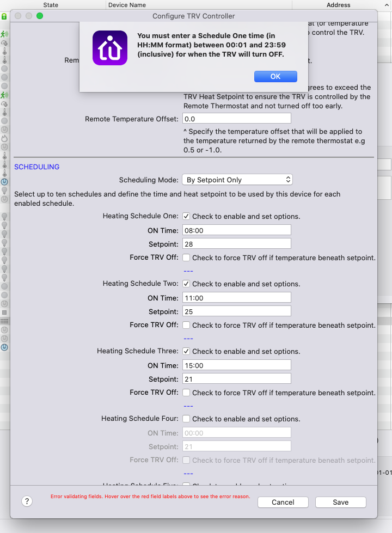Click the ON Time field showing 08:00
Viewport: 392px width, 533px height.
pos(237,230)
